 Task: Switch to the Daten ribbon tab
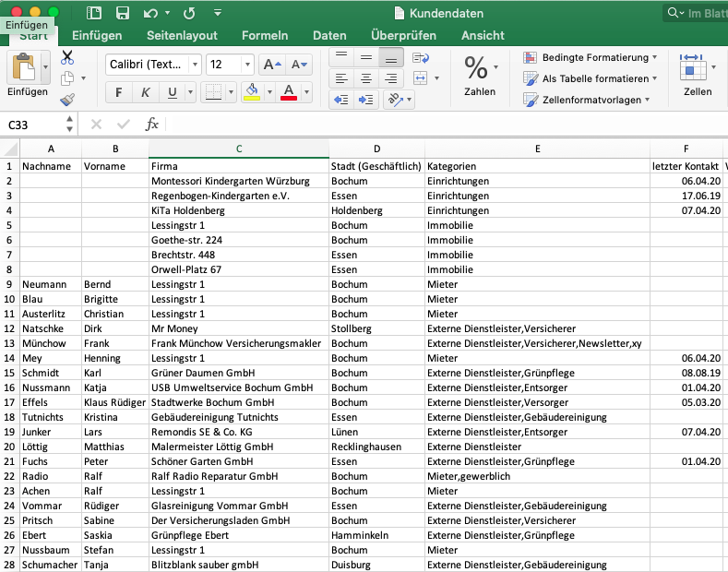coord(329,35)
